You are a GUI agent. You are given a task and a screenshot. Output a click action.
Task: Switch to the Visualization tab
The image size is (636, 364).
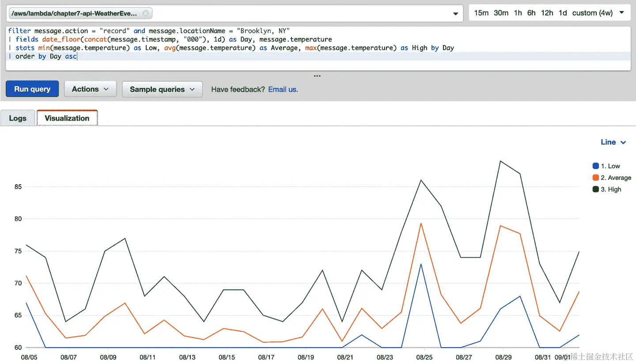[x=67, y=118]
